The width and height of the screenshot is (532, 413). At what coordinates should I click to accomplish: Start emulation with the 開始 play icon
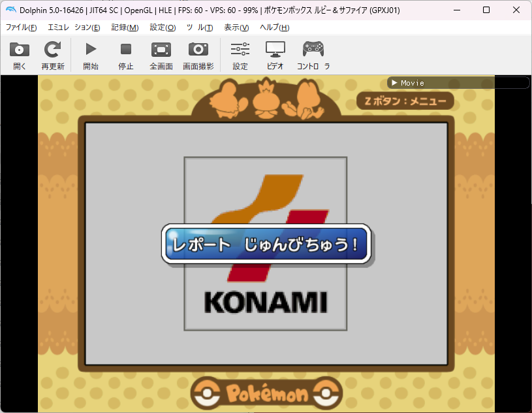click(x=91, y=49)
